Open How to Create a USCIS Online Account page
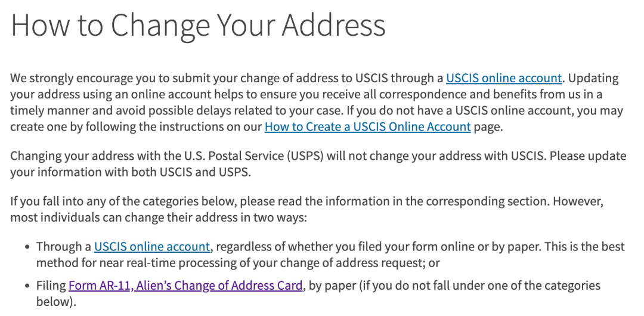This screenshot has height=316, width=644. tap(367, 126)
